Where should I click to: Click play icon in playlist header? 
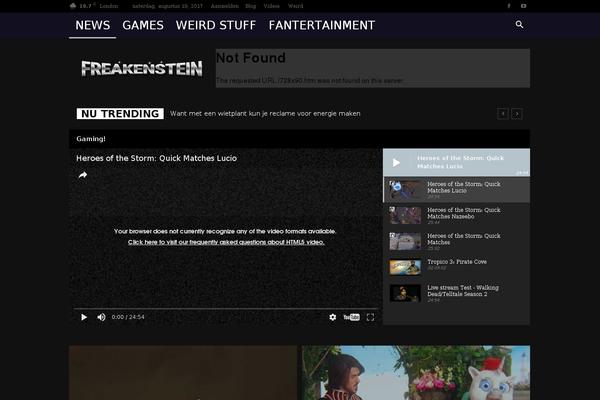point(396,163)
